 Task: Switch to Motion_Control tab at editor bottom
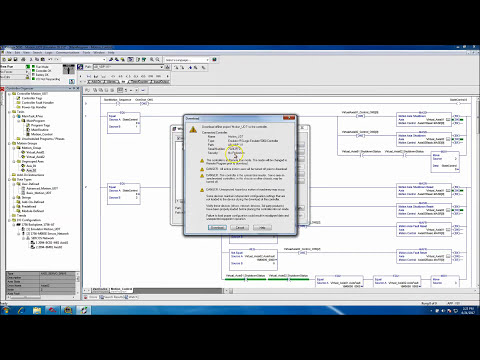[x=121, y=289]
